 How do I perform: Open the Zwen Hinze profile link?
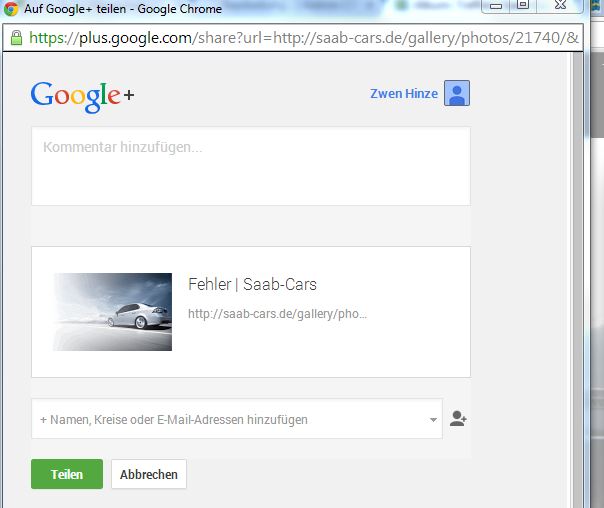[404, 94]
